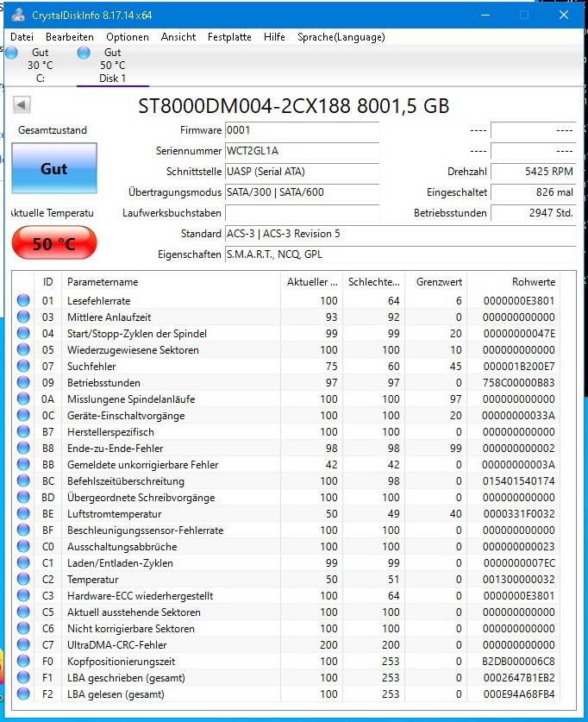Click the Schlechte column header

tap(373, 282)
